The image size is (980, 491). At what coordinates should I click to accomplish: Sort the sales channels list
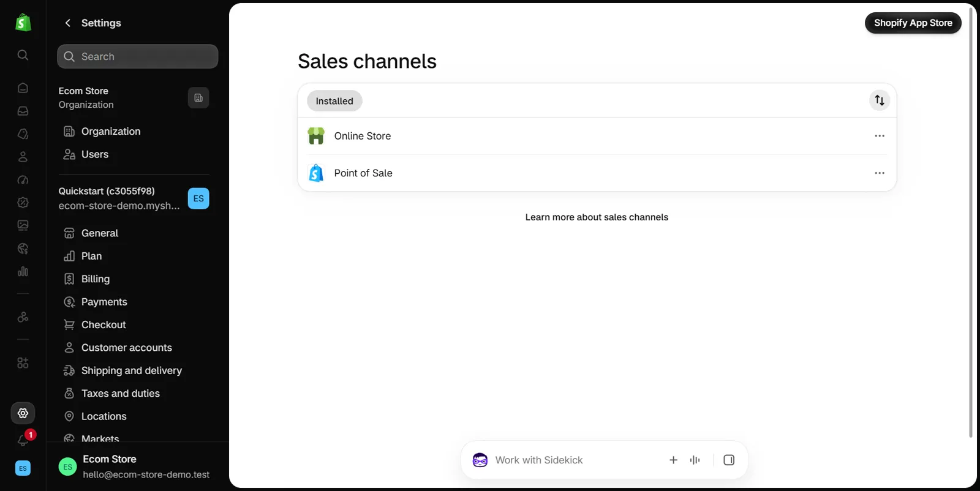[x=880, y=100]
